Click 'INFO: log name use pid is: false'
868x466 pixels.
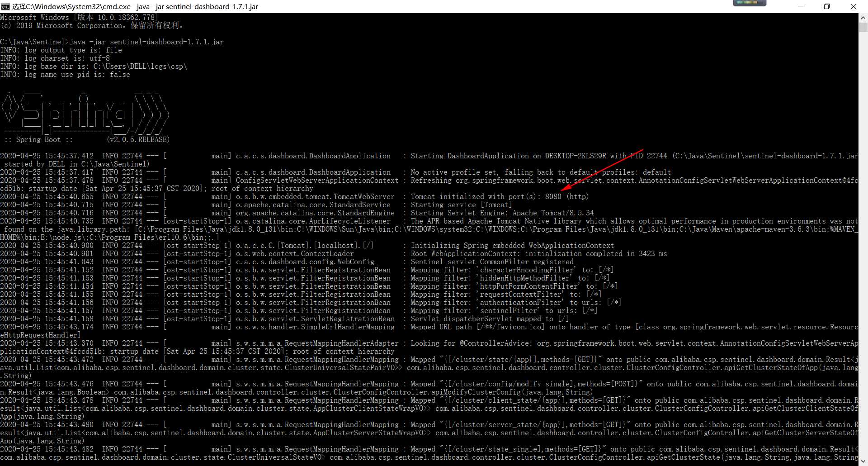point(65,75)
